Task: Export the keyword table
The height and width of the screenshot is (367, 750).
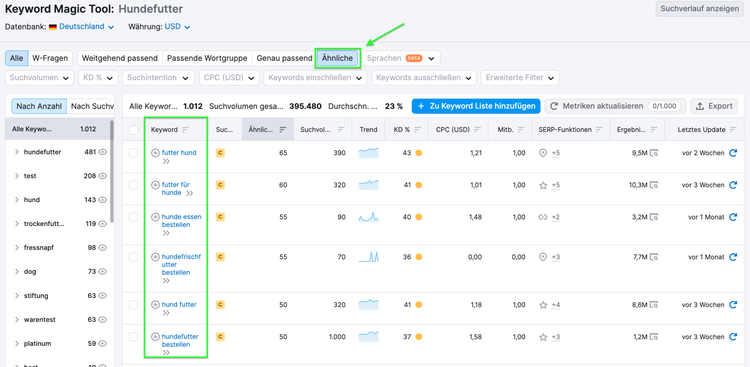Action: pos(714,106)
